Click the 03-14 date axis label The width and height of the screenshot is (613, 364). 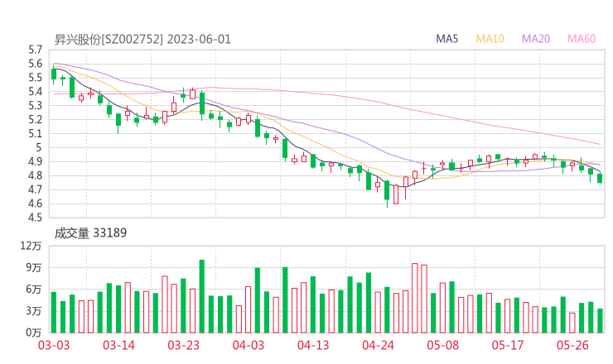point(118,345)
